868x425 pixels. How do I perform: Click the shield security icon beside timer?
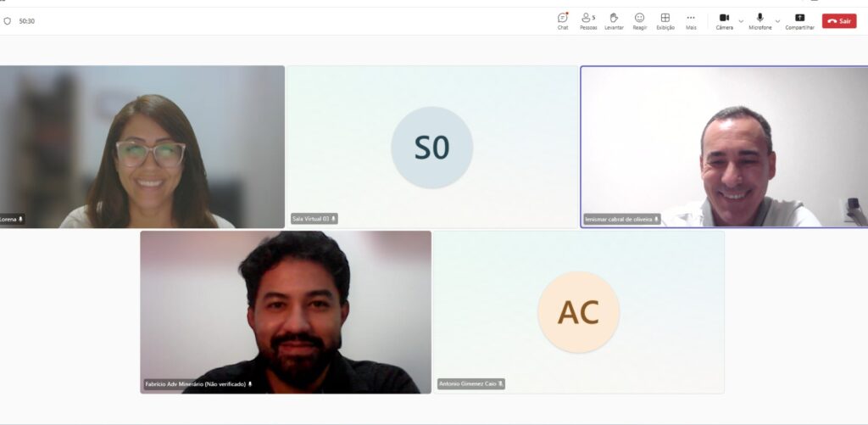click(7, 21)
